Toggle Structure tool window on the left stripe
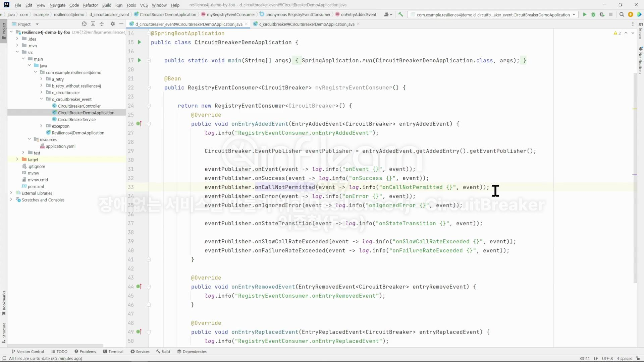This screenshot has width=644, height=362. point(4,333)
